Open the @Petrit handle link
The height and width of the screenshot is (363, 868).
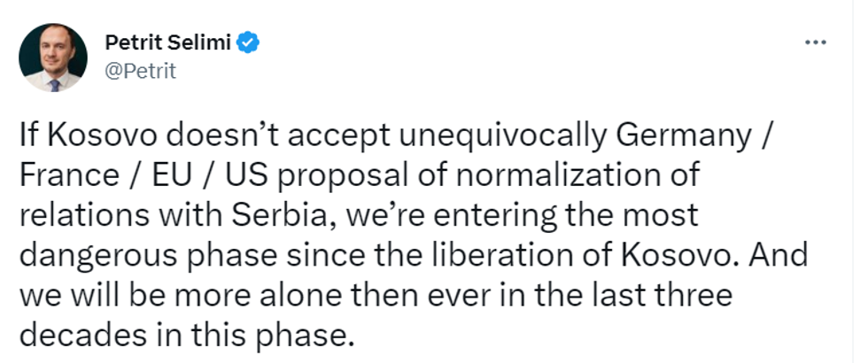point(140,71)
